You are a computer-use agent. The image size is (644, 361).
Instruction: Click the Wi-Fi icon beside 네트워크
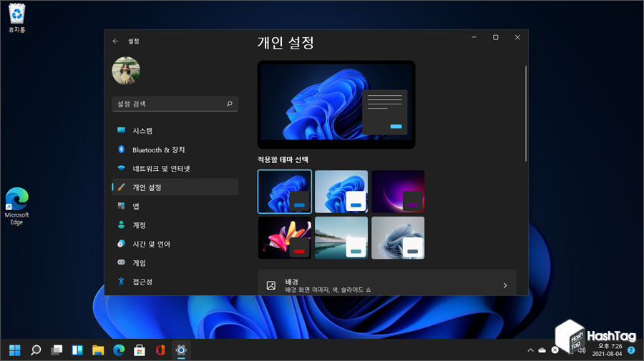pos(121,168)
